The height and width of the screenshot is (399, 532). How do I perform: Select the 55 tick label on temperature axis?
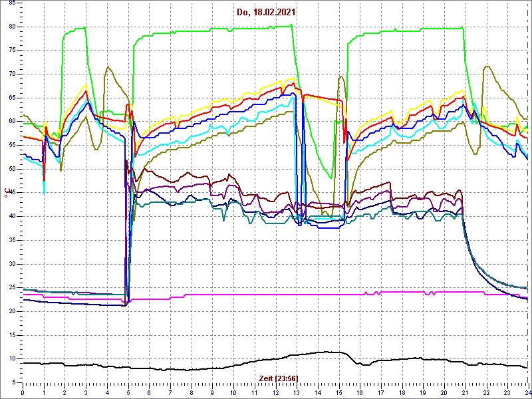[11, 145]
